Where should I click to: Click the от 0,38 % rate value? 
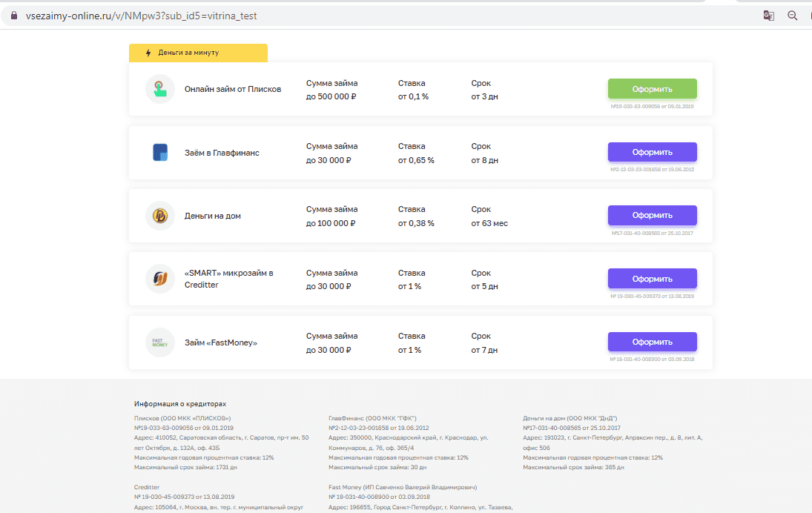point(416,224)
